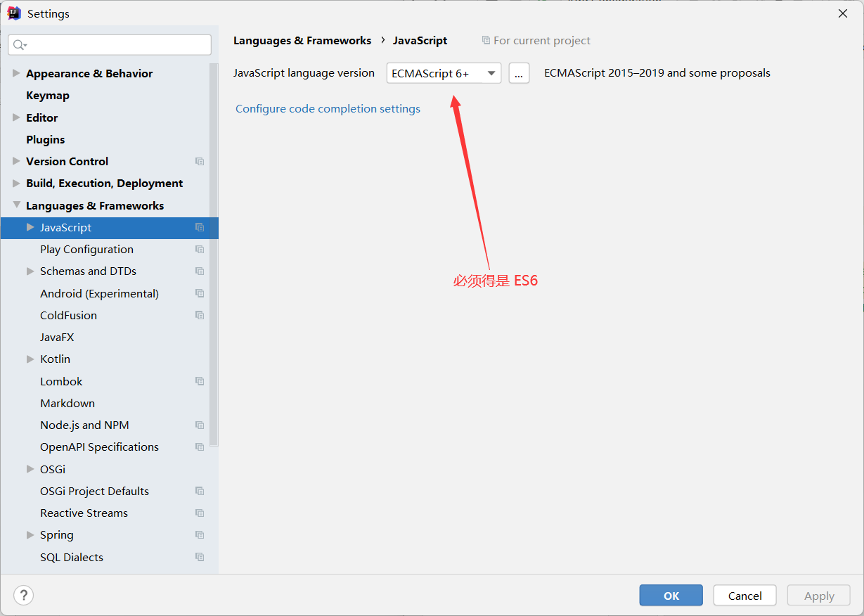This screenshot has height=616, width=864.
Task: Expand the Kotlin settings node
Action: point(30,359)
